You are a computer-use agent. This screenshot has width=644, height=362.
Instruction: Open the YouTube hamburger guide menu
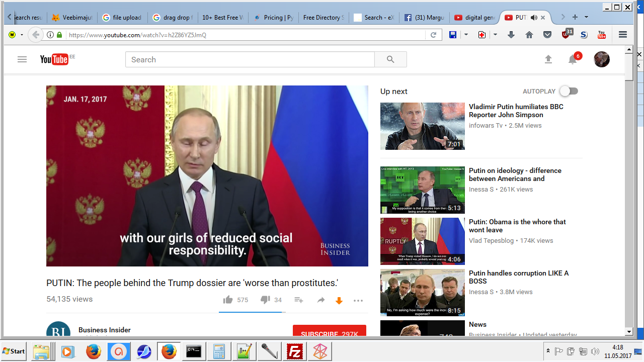22,59
